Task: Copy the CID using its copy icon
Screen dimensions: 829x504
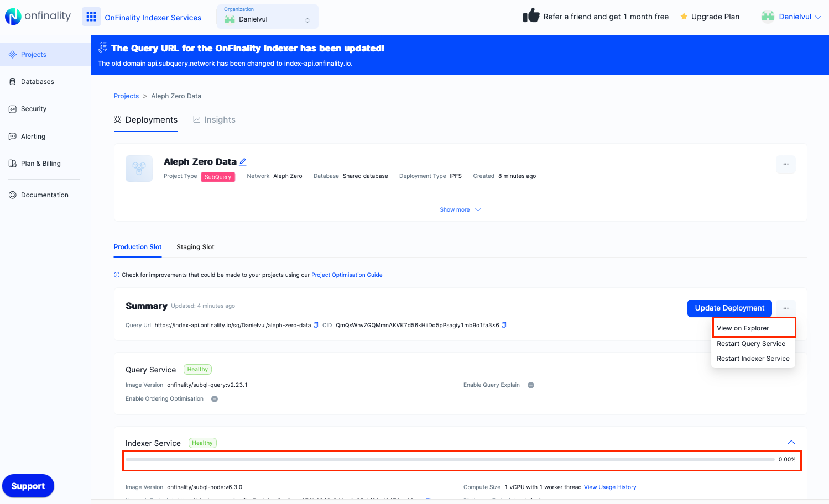Action: [503, 325]
